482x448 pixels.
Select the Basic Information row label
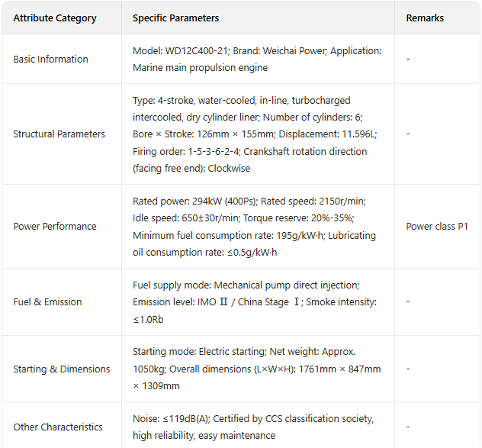(x=50, y=59)
